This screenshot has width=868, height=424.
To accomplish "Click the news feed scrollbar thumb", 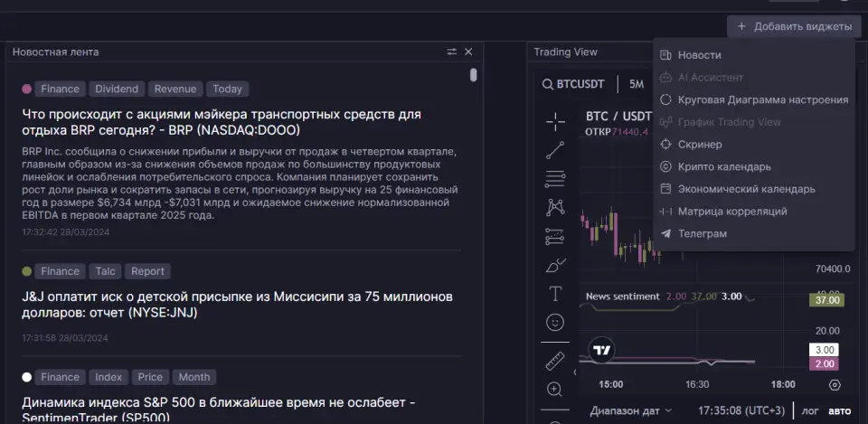I will [473, 75].
